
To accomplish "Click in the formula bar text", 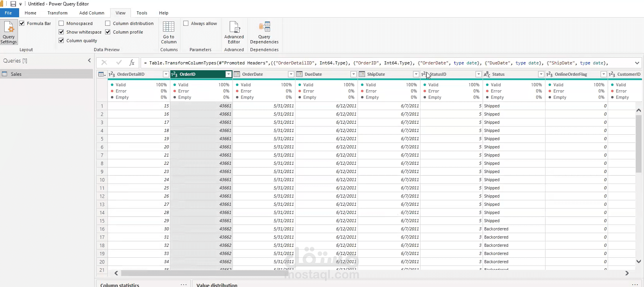I will point(376,63).
